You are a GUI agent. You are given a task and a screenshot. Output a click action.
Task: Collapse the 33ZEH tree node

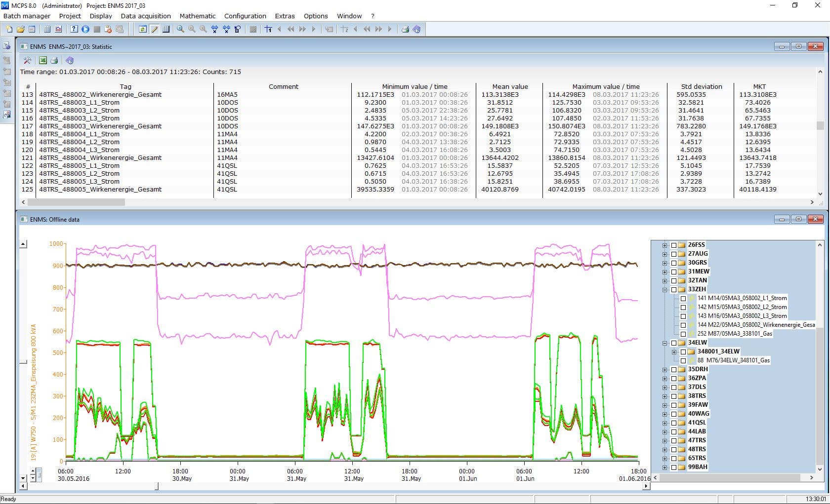(664, 289)
